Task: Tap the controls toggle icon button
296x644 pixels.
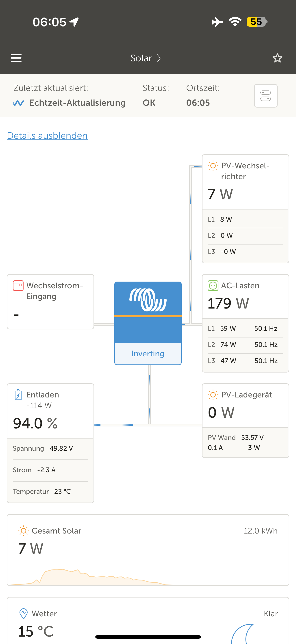Action: click(x=266, y=96)
